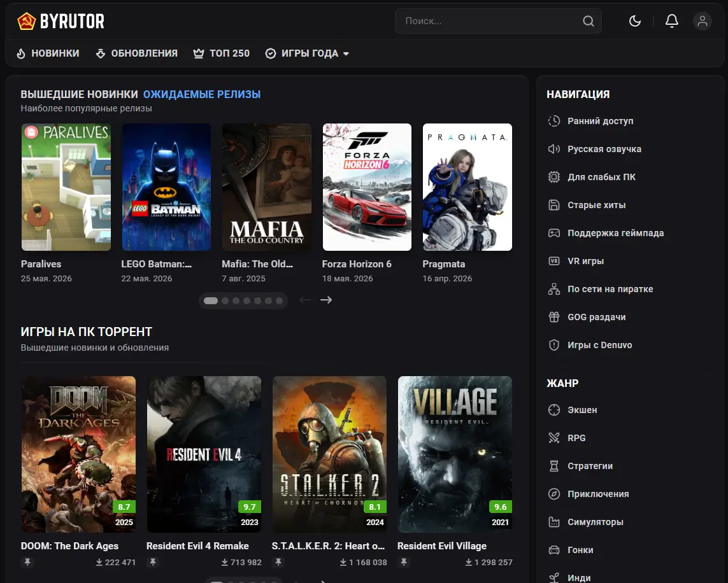728x583 pixels.
Task: Open Для слабых ПК link
Action: 602,177
